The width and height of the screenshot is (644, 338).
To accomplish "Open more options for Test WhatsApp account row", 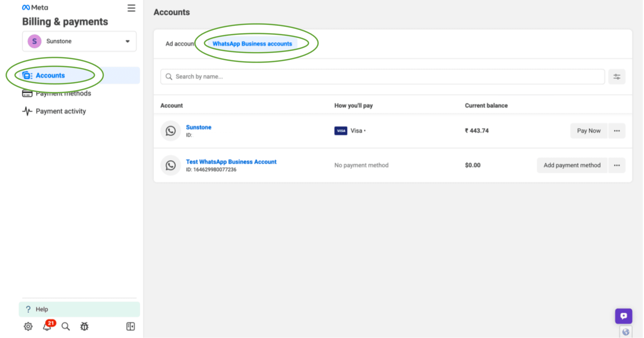I will pos(617,165).
